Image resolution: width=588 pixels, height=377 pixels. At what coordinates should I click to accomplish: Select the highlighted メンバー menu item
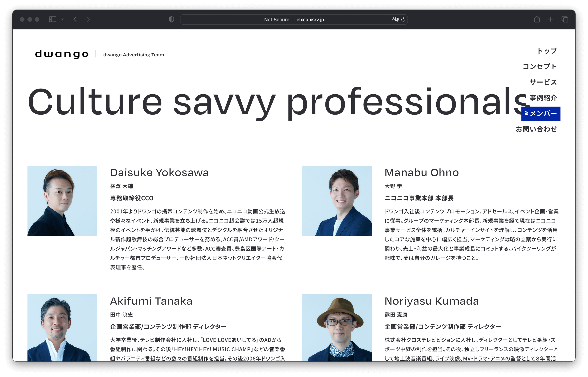[x=541, y=114]
